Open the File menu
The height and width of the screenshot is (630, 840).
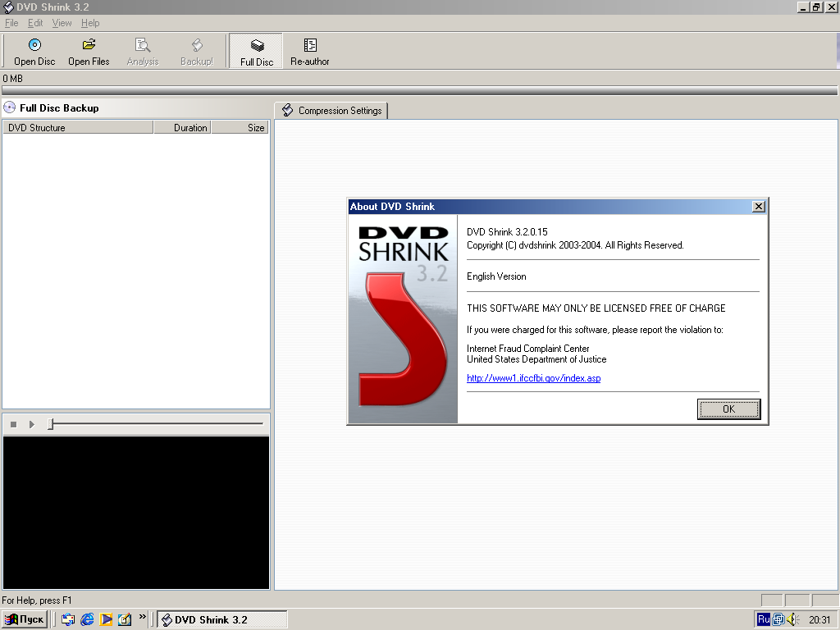(x=11, y=23)
